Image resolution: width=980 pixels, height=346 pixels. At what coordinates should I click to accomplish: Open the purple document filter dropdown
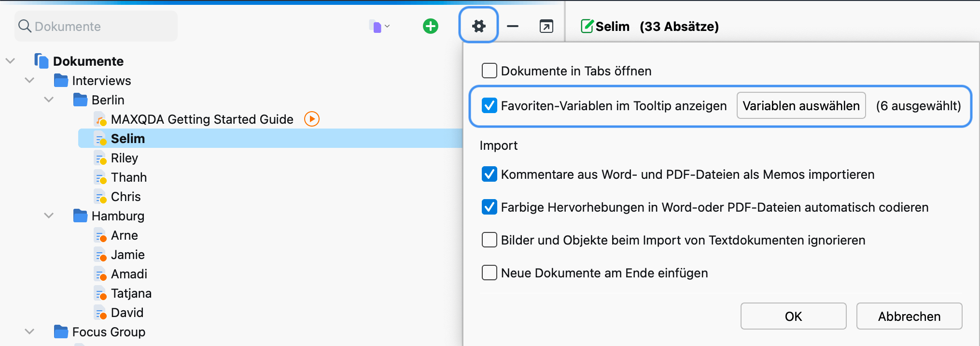[x=379, y=26]
